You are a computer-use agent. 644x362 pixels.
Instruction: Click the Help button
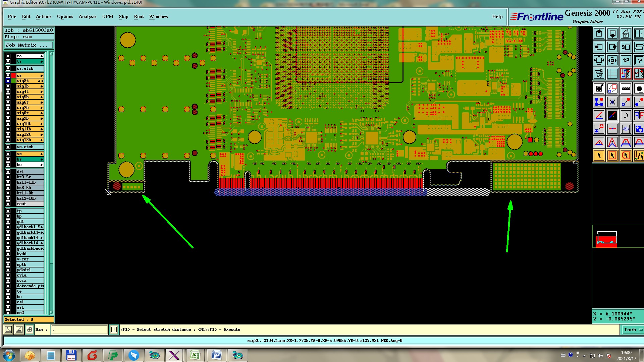click(497, 16)
